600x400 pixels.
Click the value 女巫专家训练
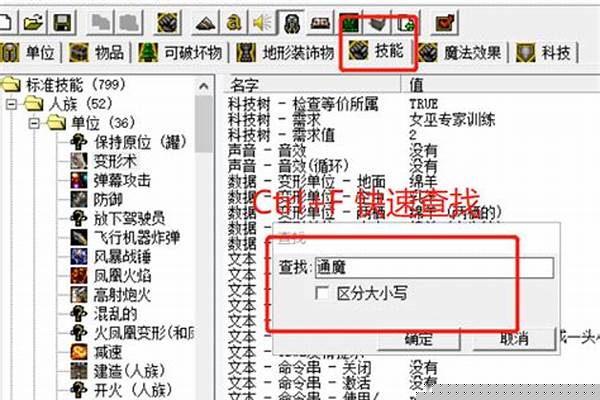452,119
